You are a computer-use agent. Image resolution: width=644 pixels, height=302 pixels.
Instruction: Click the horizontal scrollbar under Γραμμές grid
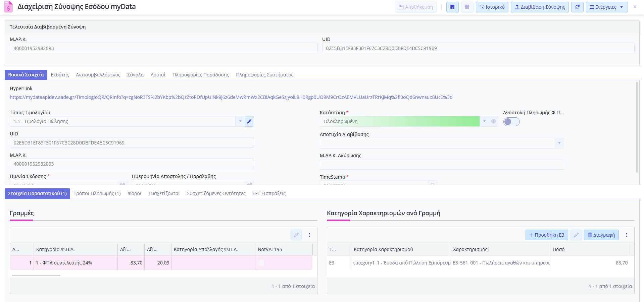point(36,276)
